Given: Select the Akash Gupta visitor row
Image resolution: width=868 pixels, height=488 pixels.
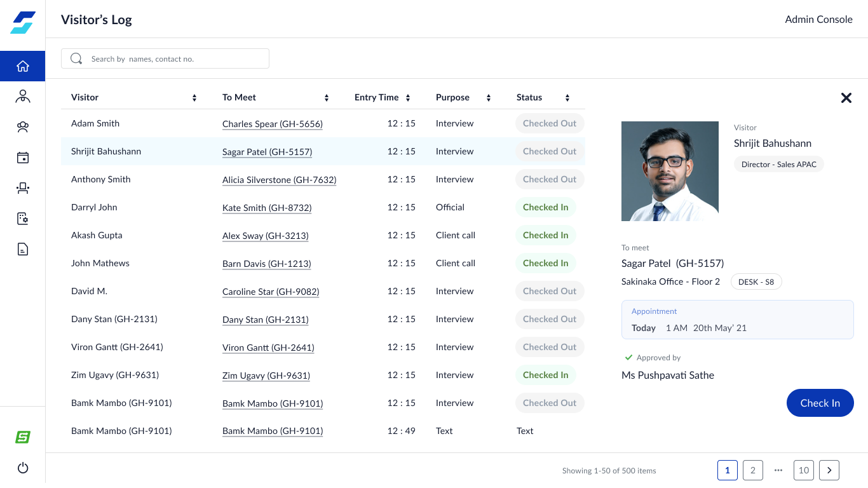Looking at the screenshot, I should point(323,235).
